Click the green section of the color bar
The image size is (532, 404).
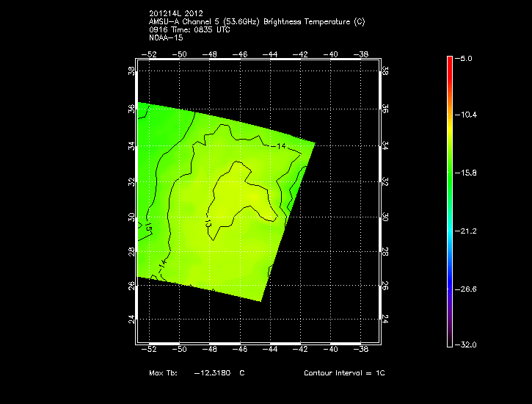coord(449,173)
